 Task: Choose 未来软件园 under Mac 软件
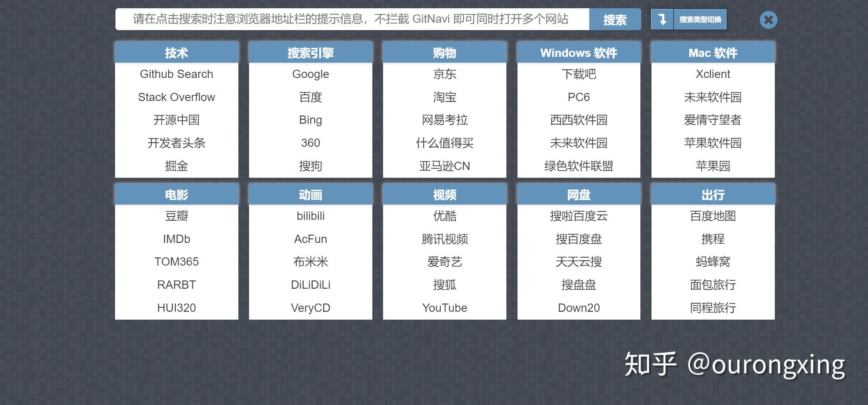(x=713, y=97)
